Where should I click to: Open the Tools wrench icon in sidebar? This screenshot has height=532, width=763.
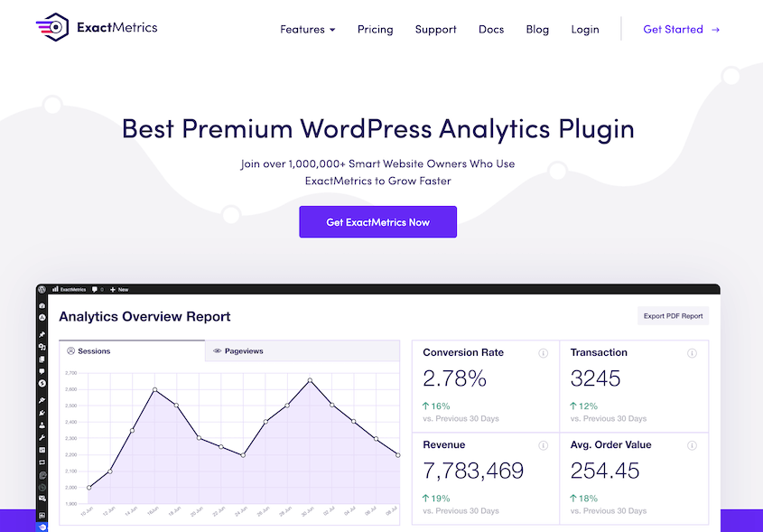point(42,438)
